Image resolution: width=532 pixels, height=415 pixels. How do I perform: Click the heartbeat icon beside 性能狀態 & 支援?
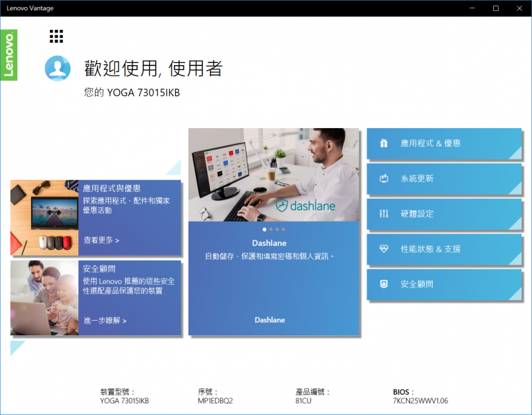[x=384, y=249]
